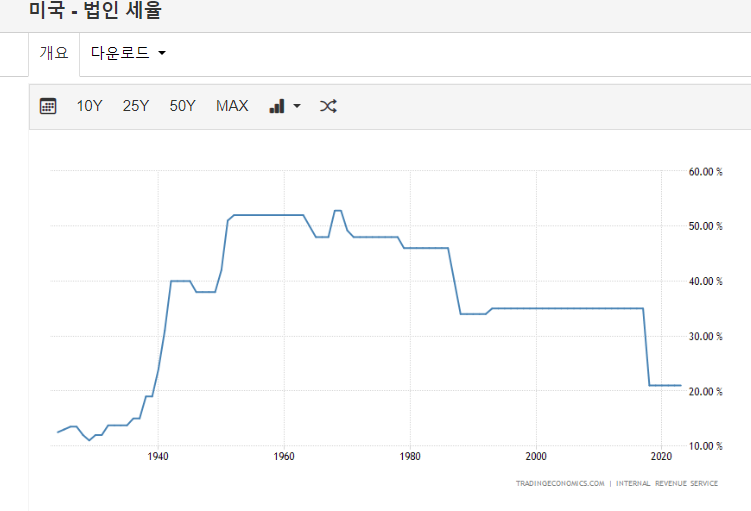The height and width of the screenshot is (511, 751).
Task: Click the 1940 year axis label
Action: click(158, 456)
